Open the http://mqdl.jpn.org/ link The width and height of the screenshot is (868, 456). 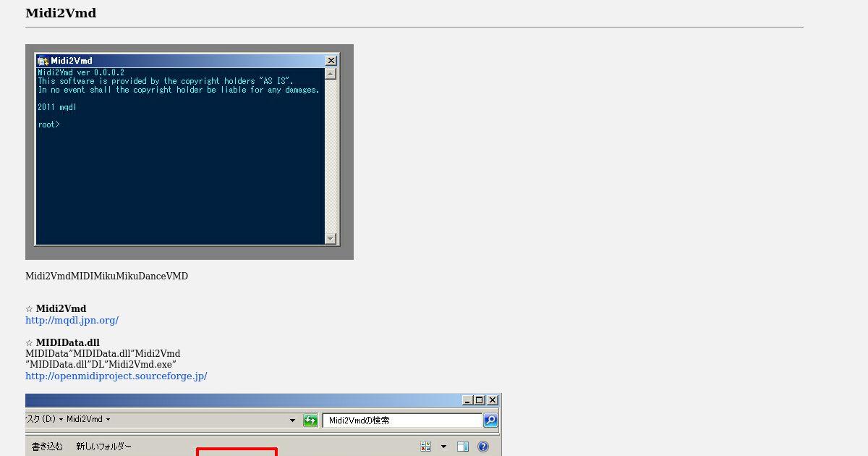[72, 320]
